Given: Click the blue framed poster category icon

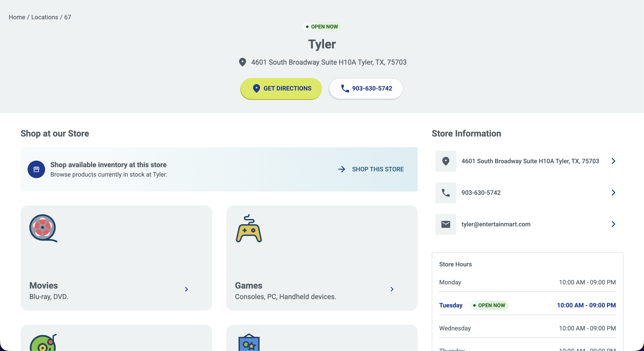Looking at the screenshot, I should pos(249,342).
